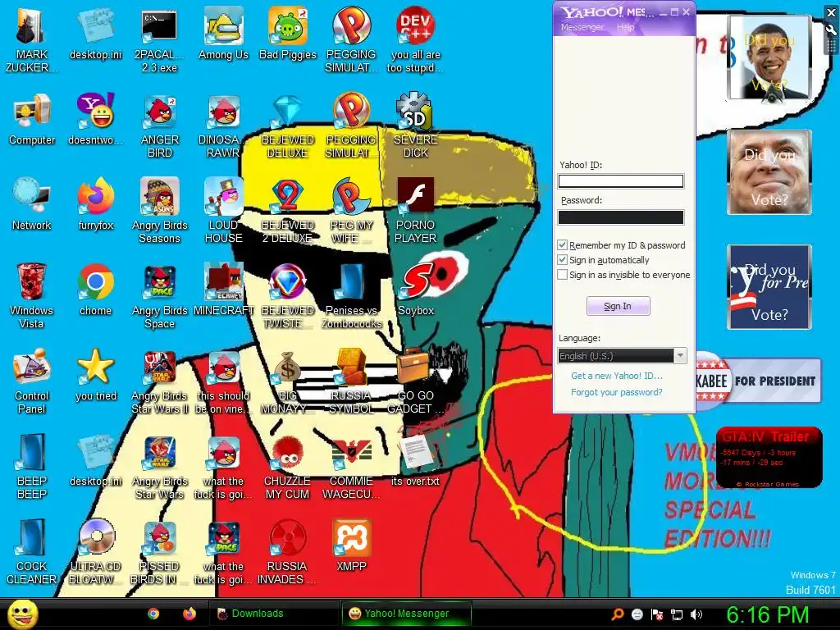Click the magnifier search tray icon

(x=617, y=614)
